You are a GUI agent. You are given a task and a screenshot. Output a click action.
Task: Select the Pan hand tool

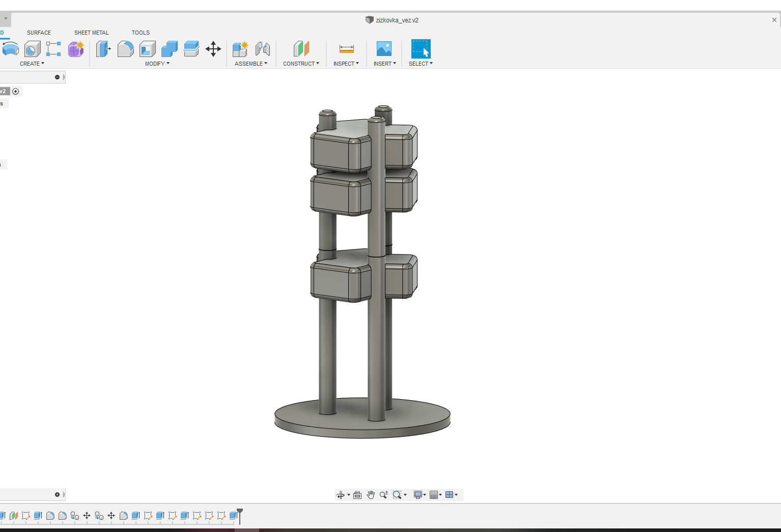tap(371, 495)
